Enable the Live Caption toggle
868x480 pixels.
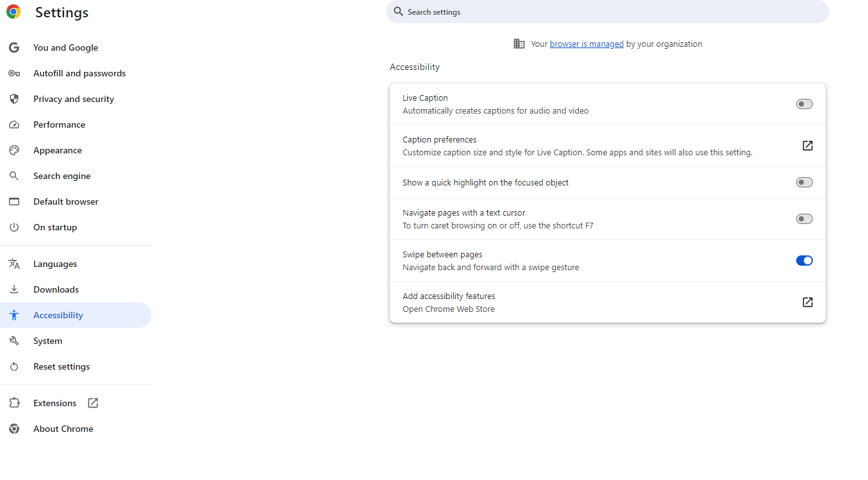tap(805, 104)
